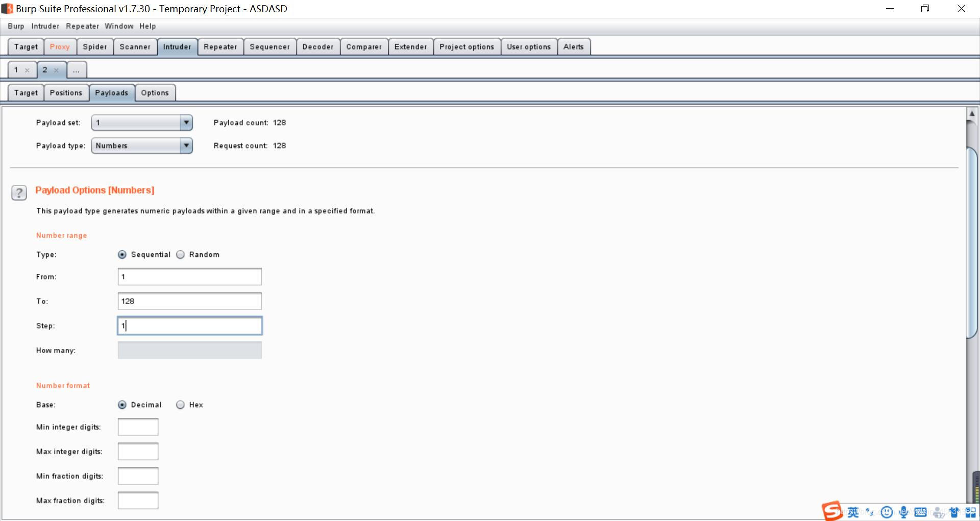Activate Sogou voice input microphone
Screen dimensions: 980x521
[903, 512]
